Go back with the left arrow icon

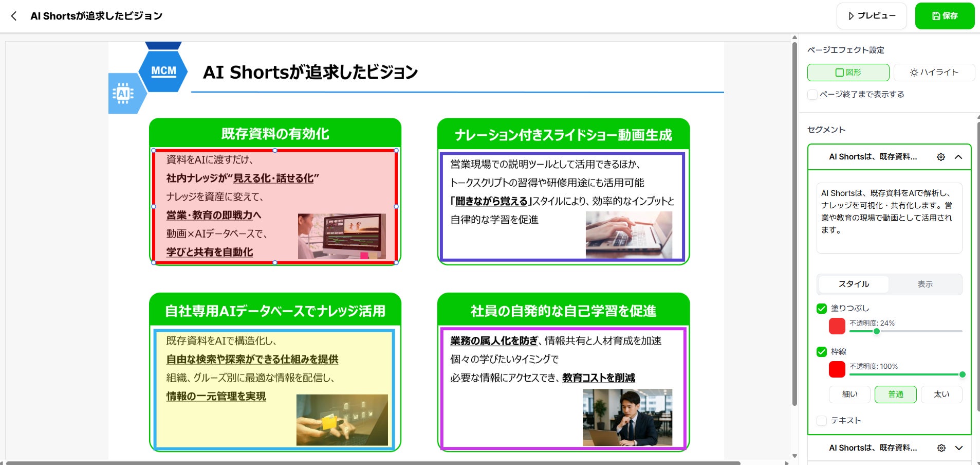14,16
